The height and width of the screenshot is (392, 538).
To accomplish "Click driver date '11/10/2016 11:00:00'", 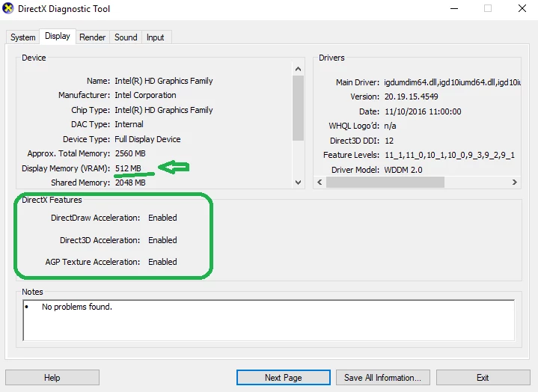I will coord(423,111).
